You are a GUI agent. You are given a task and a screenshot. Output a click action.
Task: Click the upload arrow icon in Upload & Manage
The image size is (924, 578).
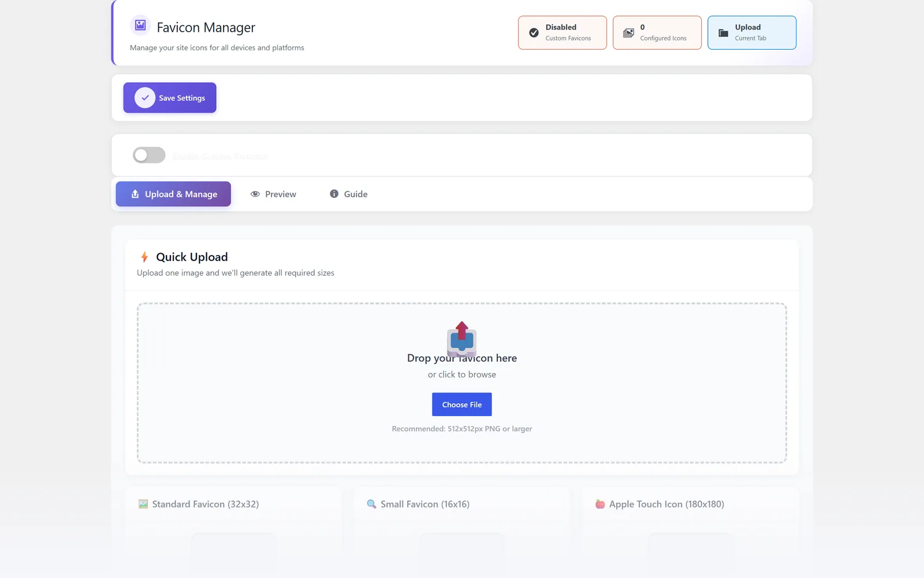135,194
